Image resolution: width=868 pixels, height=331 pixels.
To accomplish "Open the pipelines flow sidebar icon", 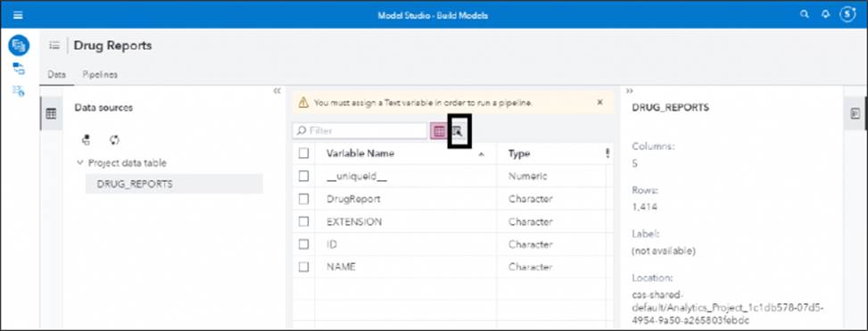I will coord(19,69).
